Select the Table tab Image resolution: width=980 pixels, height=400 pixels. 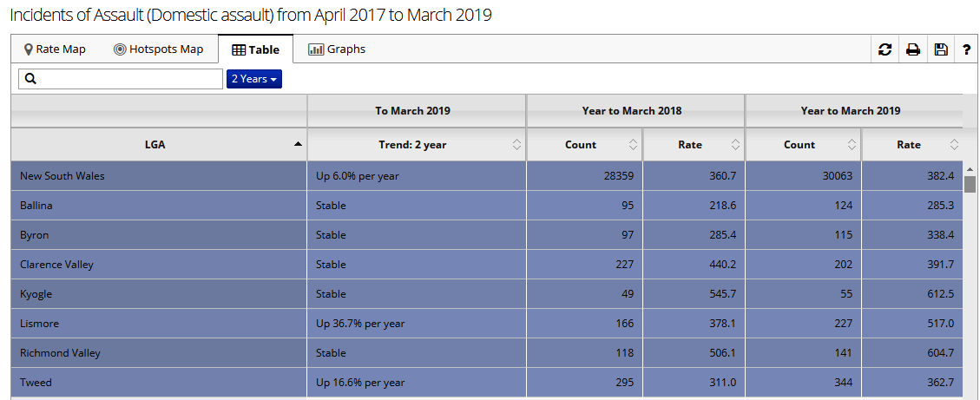pos(255,50)
